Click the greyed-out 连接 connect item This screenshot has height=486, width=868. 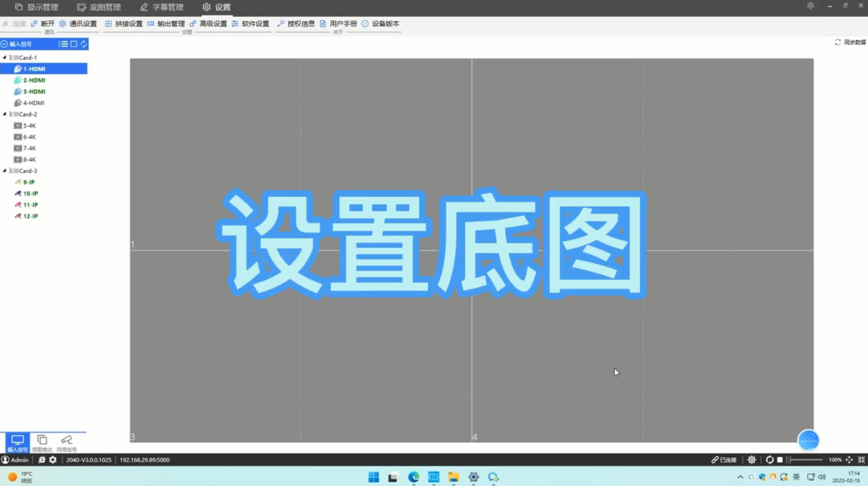pyautogui.click(x=14, y=23)
